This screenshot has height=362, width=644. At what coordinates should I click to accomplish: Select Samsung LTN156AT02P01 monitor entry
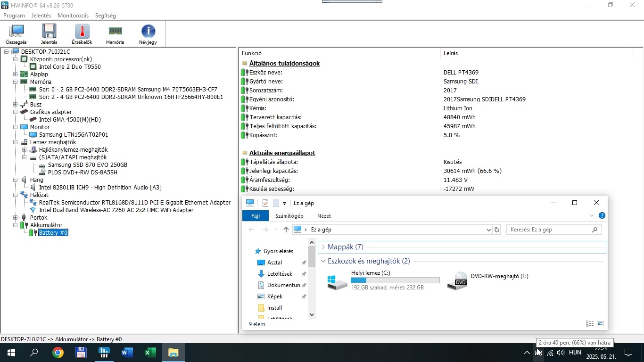[74, 135]
